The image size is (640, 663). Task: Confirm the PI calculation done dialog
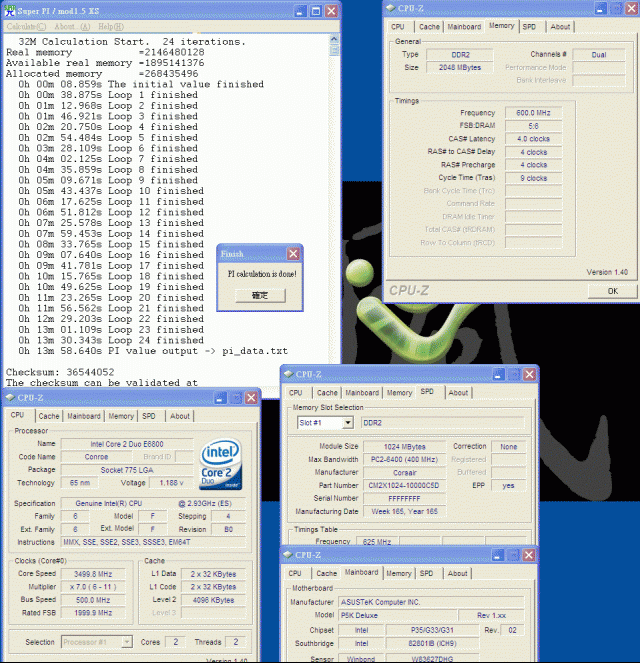tap(260, 295)
